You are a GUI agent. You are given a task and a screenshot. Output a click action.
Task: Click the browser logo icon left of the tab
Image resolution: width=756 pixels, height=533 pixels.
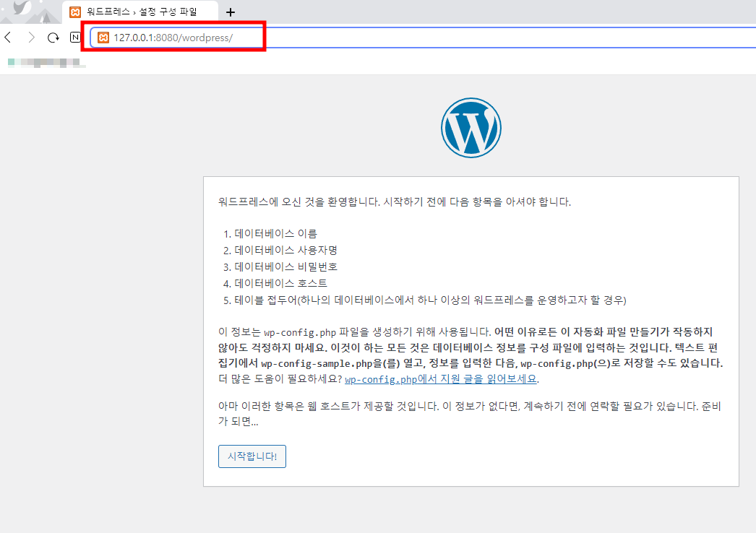point(22,9)
